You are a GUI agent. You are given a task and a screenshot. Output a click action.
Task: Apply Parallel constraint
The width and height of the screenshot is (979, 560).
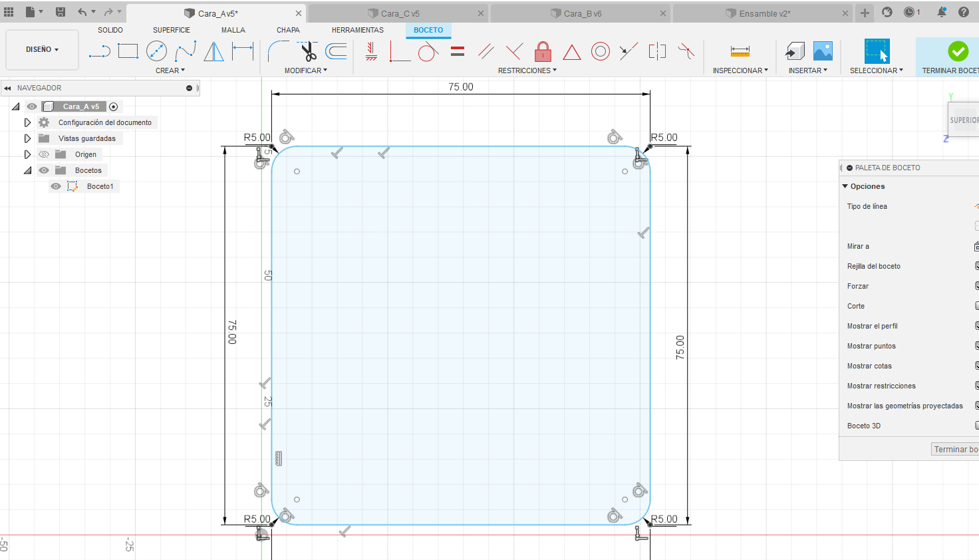coord(486,51)
